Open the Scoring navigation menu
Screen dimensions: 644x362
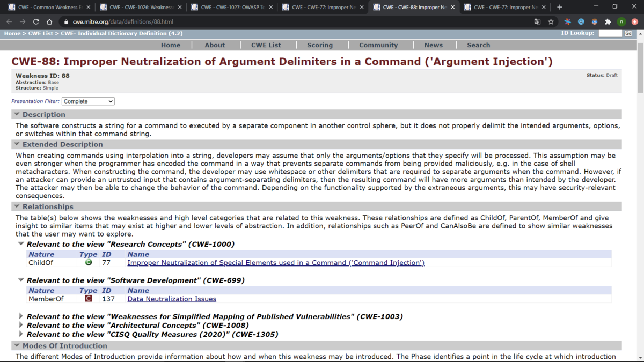pos(320,45)
